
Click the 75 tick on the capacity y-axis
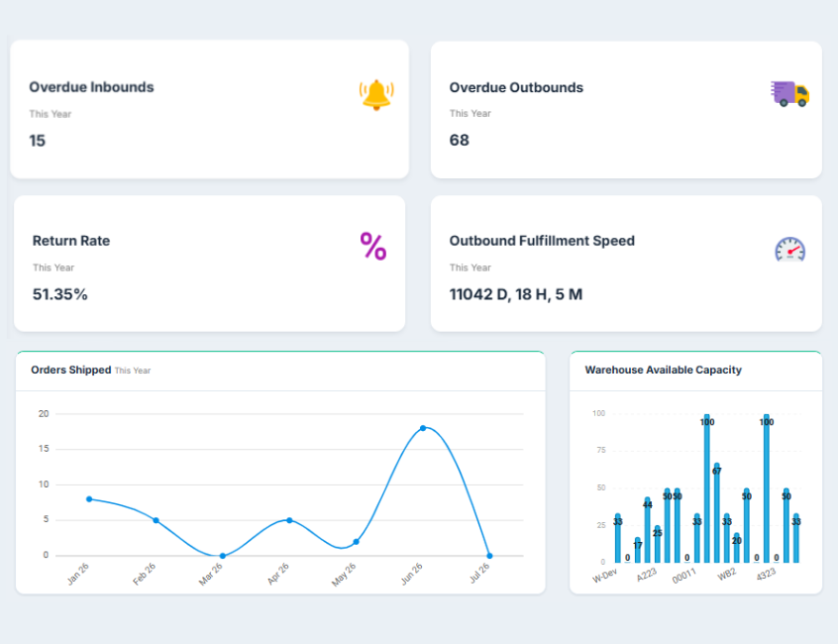click(x=601, y=450)
